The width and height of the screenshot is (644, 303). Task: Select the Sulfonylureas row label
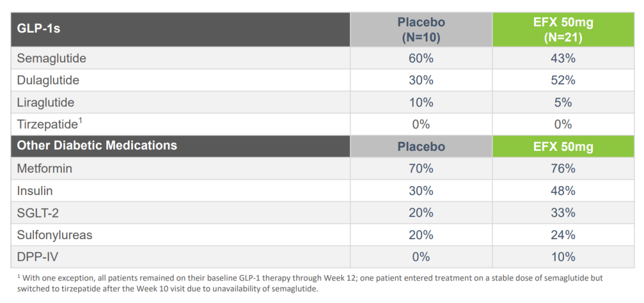(x=54, y=235)
